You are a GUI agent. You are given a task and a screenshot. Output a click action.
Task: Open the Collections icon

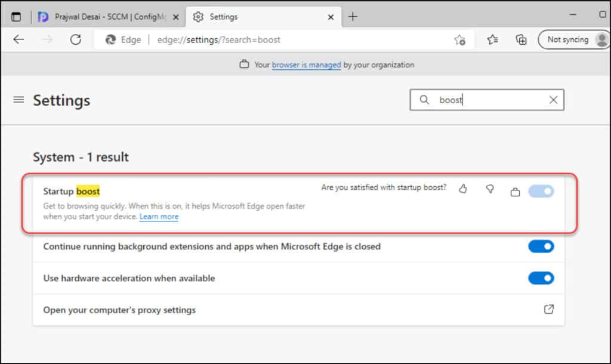coord(521,40)
